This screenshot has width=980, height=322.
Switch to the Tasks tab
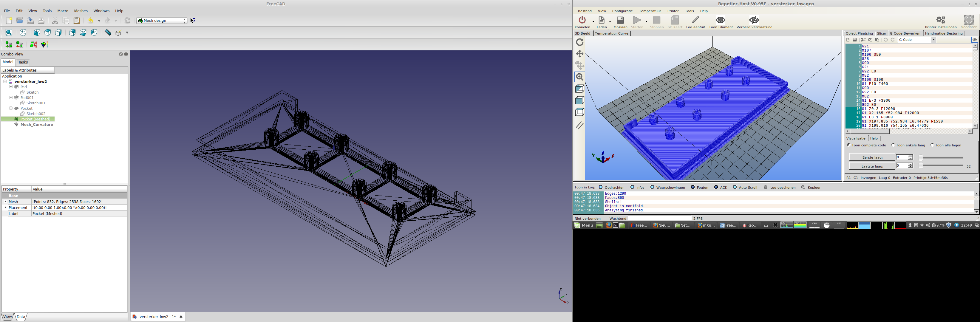pyautogui.click(x=23, y=62)
